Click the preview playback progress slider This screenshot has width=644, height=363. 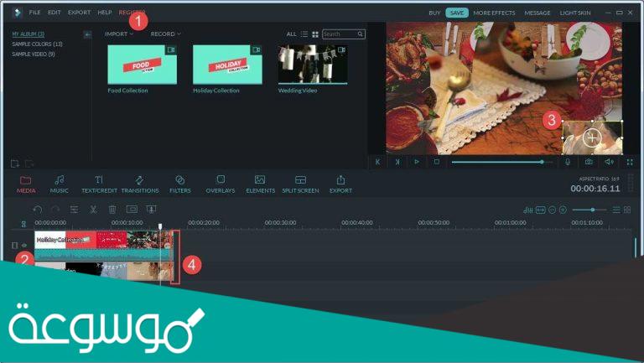point(502,162)
